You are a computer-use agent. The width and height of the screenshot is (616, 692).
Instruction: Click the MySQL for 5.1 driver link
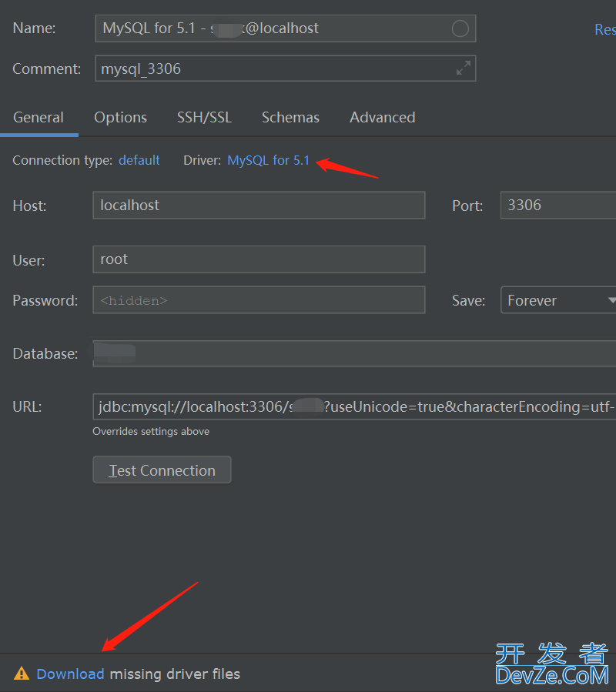(269, 160)
